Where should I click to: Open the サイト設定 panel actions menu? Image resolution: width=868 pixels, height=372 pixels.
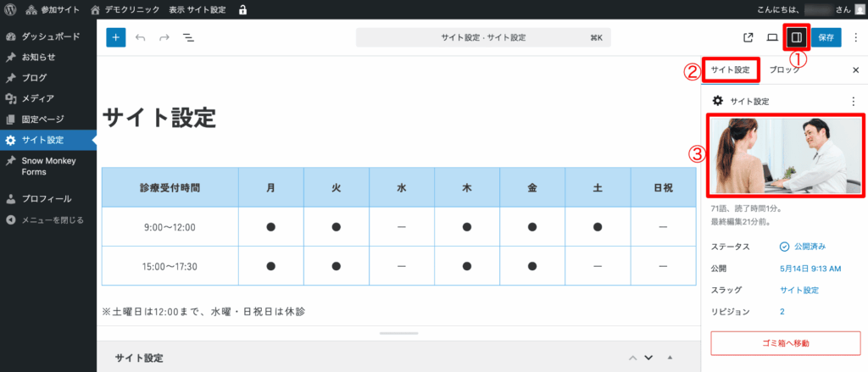(853, 101)
